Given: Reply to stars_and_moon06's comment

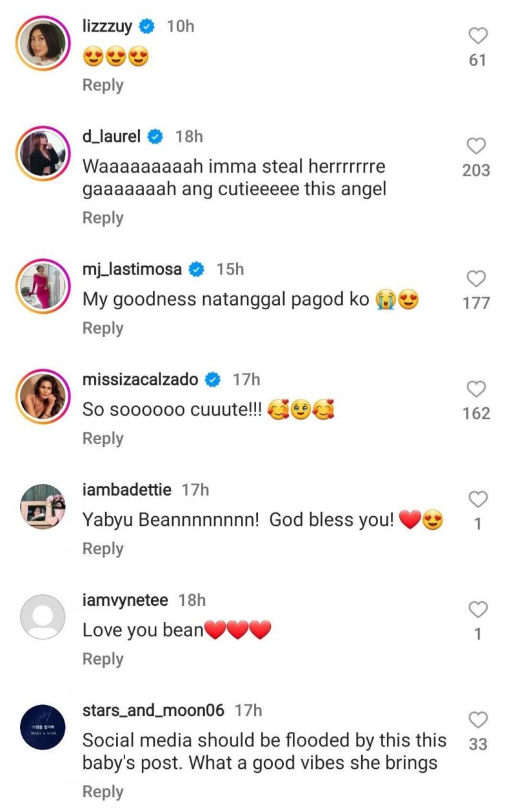Looking at the screenshot, I should click(103, 791).
